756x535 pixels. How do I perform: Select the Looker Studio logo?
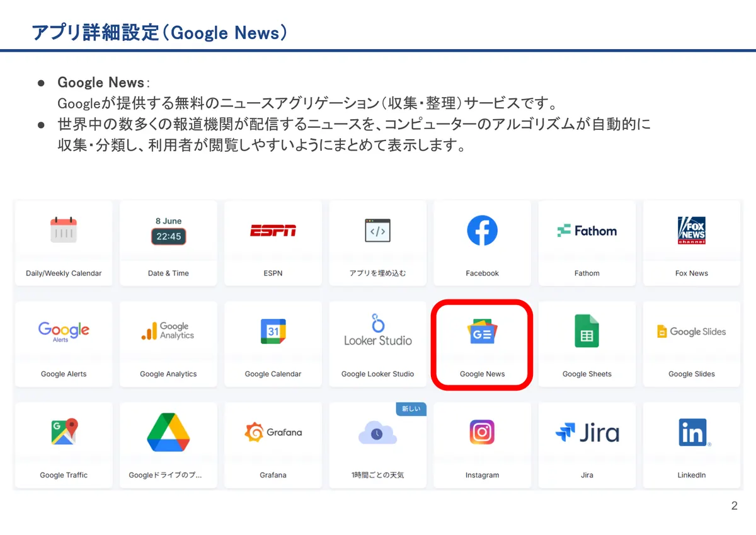point(377,330)
